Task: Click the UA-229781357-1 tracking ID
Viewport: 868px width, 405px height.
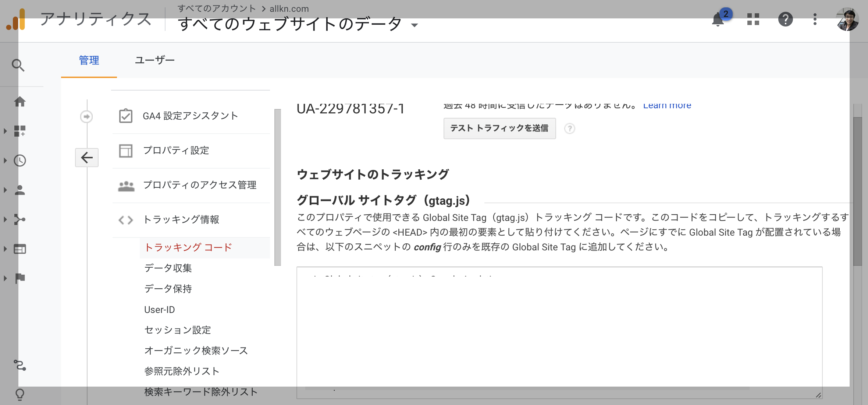Action: (351, 109)
